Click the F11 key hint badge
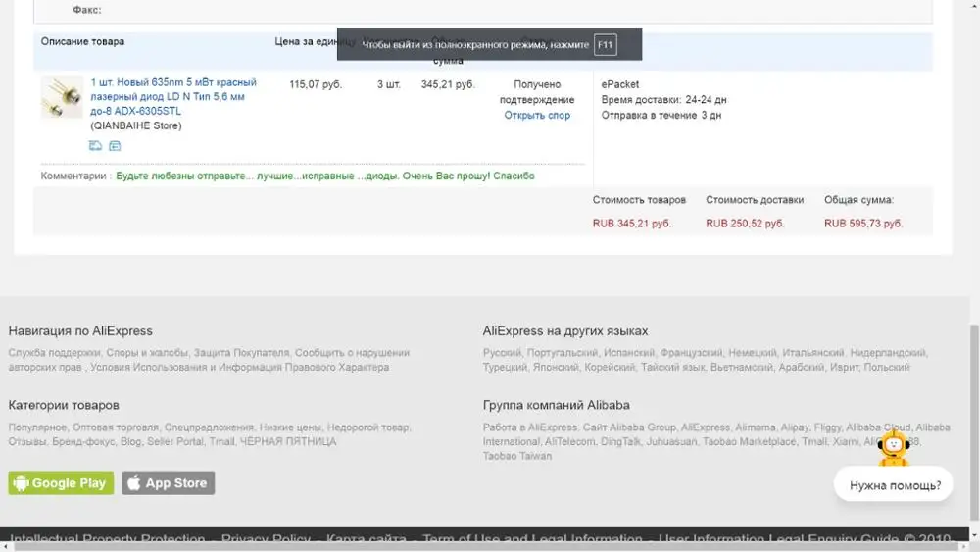The height and width of the screenshot is (552, 980). 605,44
